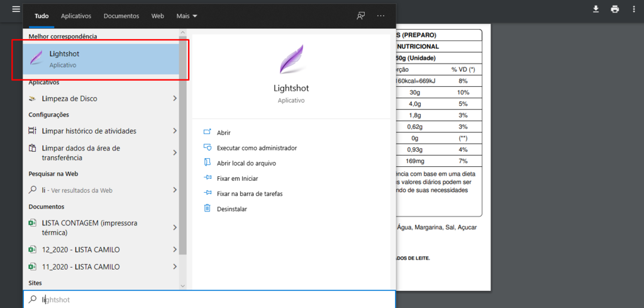Select 'li - Ver resultados da Web'
644x308 pixels.
[101, 190]
